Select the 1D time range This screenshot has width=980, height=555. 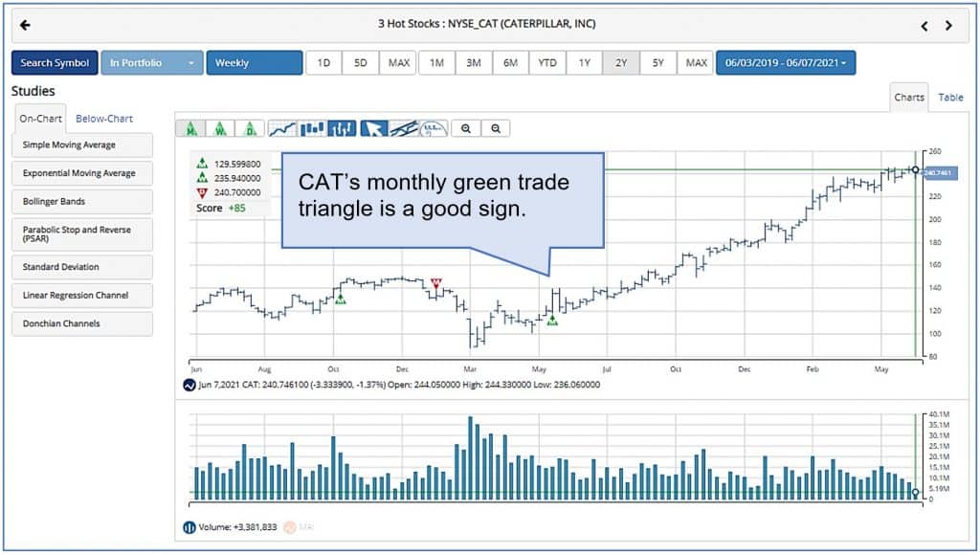[323, 63]
